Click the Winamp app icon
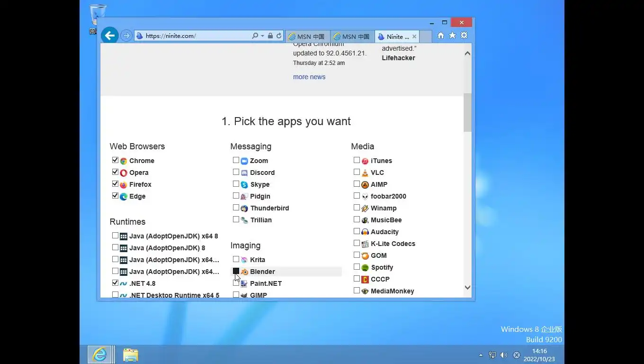The width and height of the screenshot is (644, 364). [x=365, y=209]
